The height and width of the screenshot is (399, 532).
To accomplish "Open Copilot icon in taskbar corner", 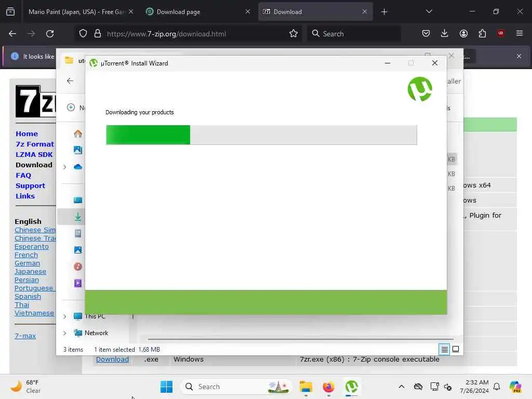I will tap(515, 387).
